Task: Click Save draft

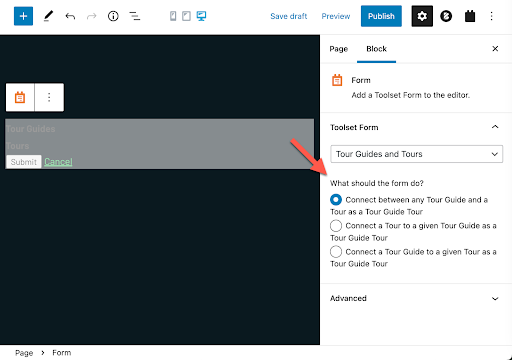Action: pos(289,16)
